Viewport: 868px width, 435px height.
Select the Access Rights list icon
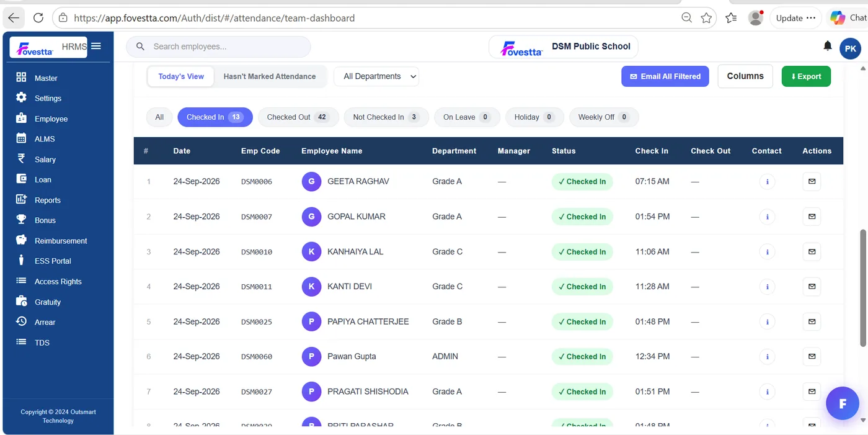(21, 280)
